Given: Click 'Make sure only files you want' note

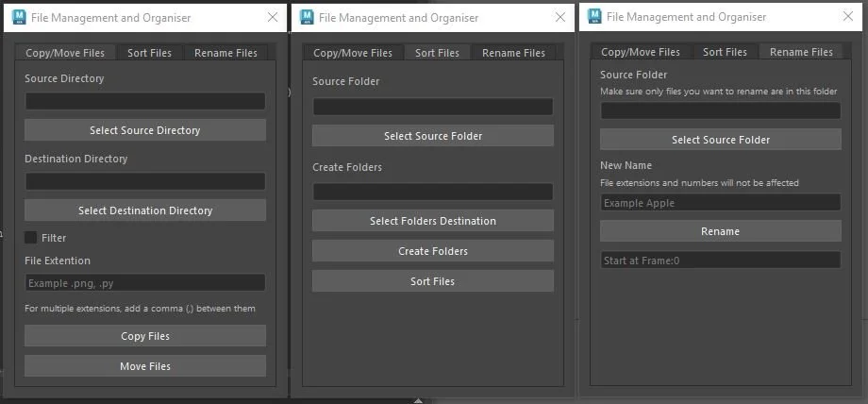Looking at the screenshot, I should click(719, 92).
